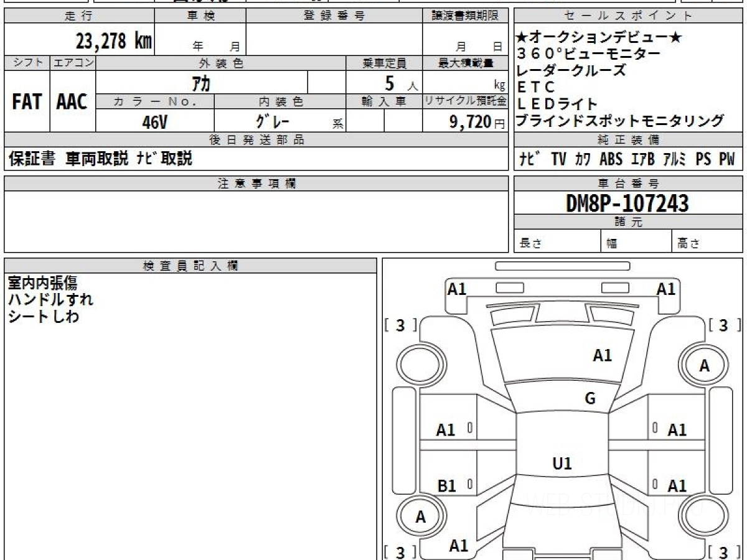The width and height of the screenshot is (747, 560).
Task: Click the 360°ビューモニター sales point
Action: pyautogui.click(x=589, y=54)
